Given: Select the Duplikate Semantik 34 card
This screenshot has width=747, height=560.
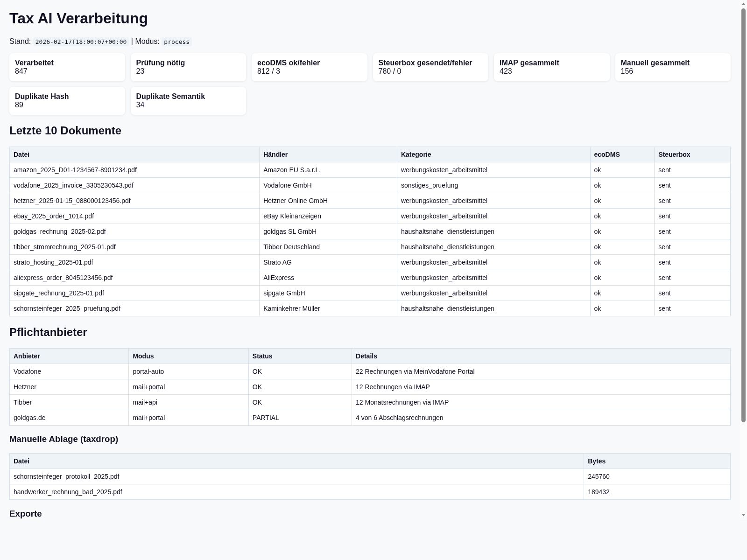Looking at the screenshot, I should (x=188, y=101).
